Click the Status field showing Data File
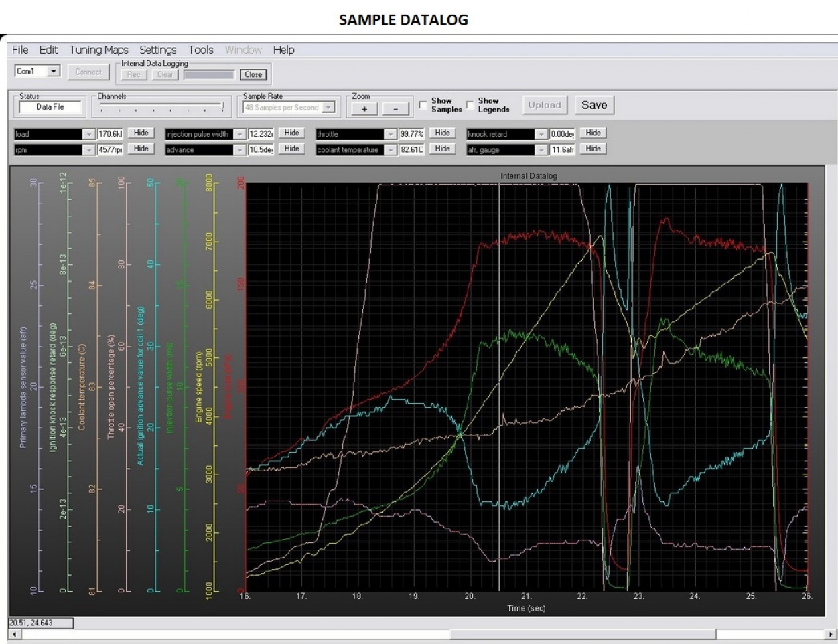The image size is (838, 644). 50,107
